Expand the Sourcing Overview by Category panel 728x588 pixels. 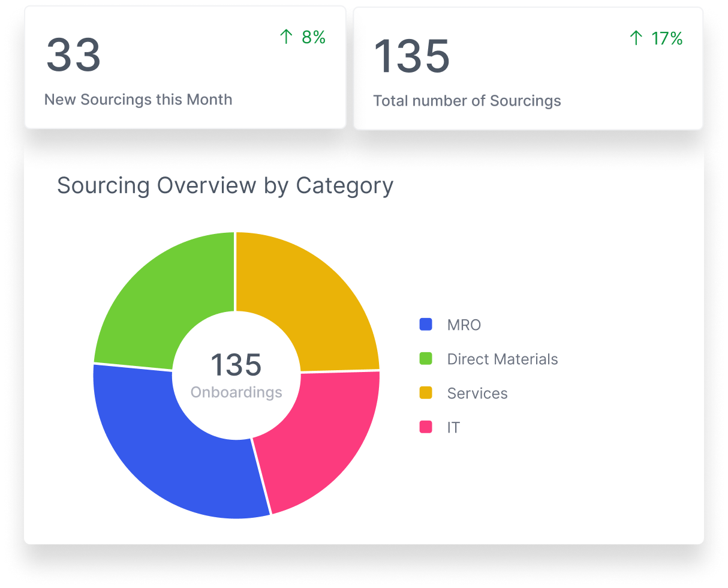click(365, 342)
